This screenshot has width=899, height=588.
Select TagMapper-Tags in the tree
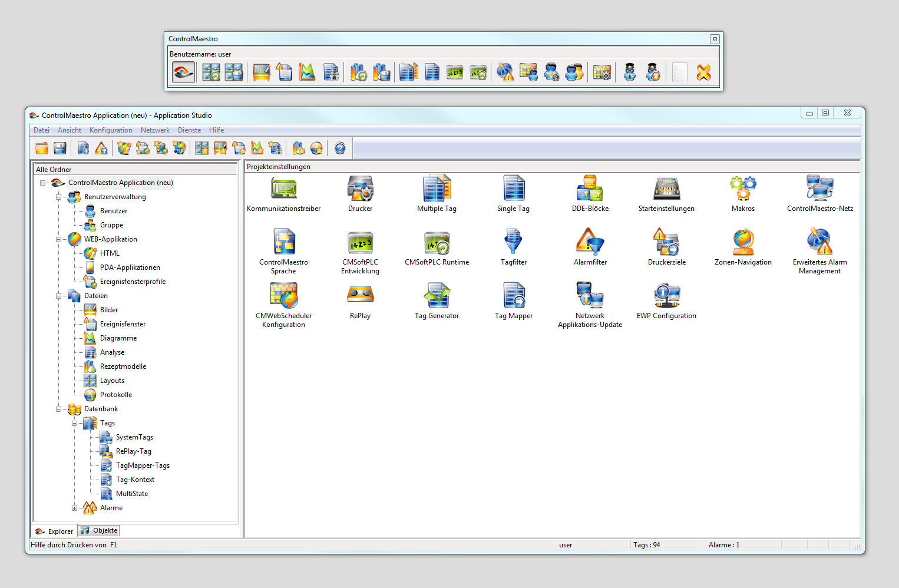(143, 465)
